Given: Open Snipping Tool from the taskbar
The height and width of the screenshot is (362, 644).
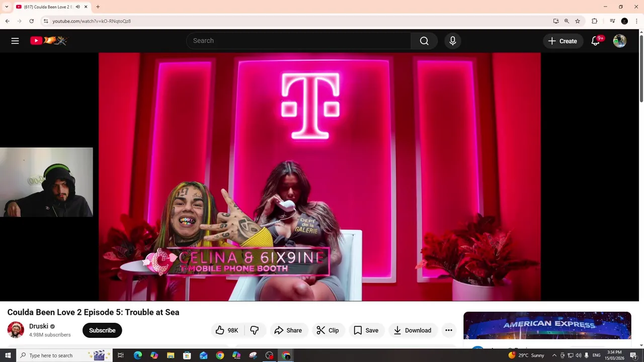Looking at the screenshot, I should pyautogui.click(x=253, y=355).
